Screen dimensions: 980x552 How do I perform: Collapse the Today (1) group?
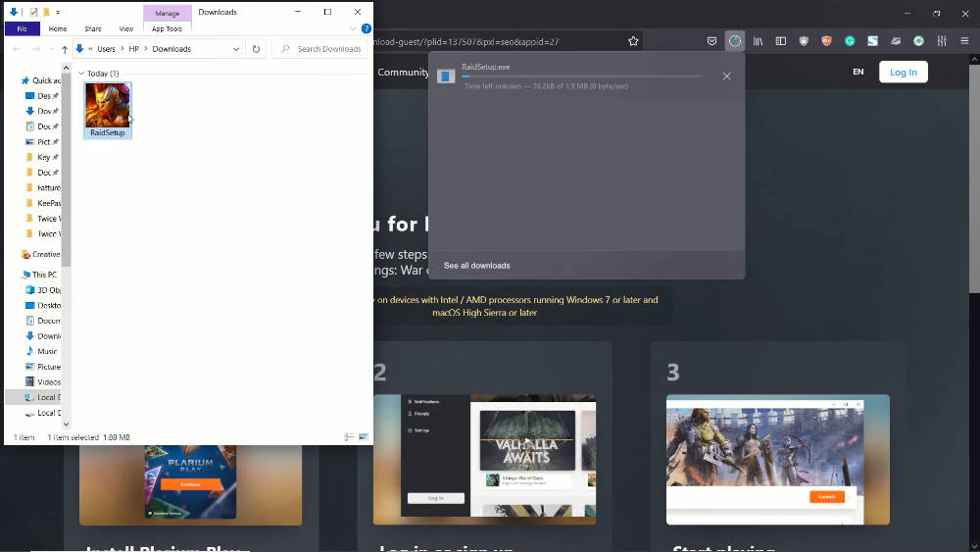pyautogui.click(x=81, y=74)
